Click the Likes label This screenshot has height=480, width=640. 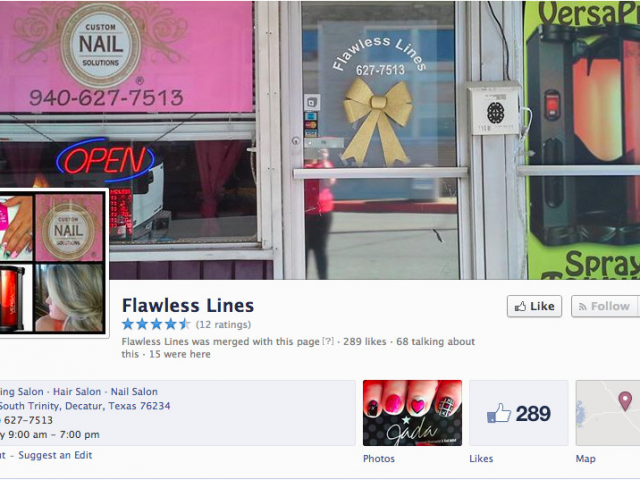click(481, 459)
